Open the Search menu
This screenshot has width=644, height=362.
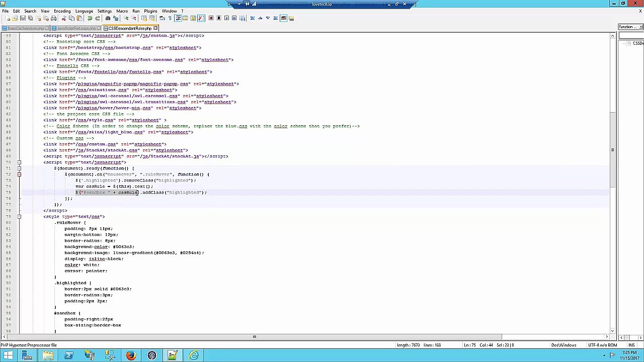pos(30,11)
